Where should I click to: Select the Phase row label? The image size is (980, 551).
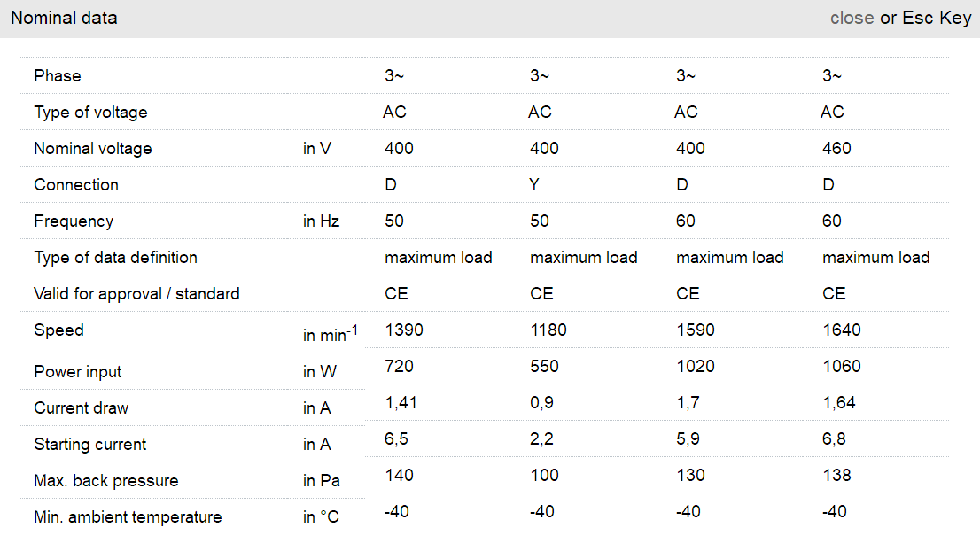coord(58,76)
